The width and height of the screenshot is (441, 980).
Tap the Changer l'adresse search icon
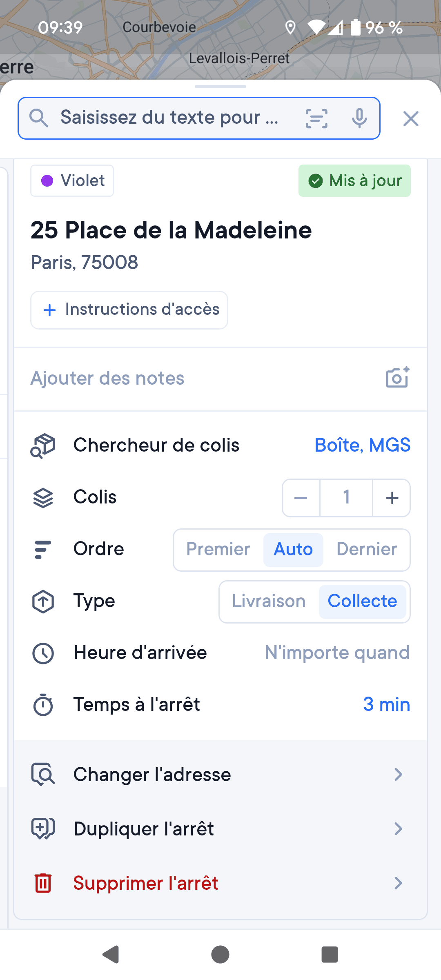(x=43, y=774)
